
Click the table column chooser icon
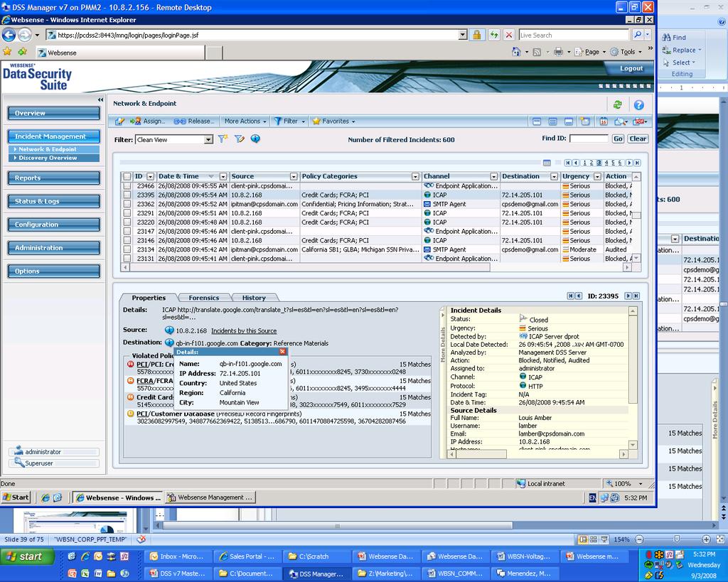[x=547, y=163]
